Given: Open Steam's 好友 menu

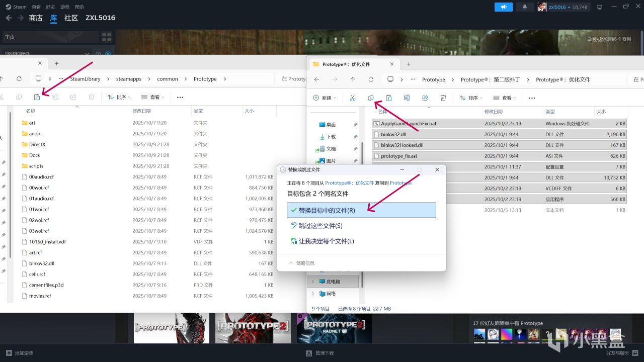Looking at the screenshot, I should point(50,7).
